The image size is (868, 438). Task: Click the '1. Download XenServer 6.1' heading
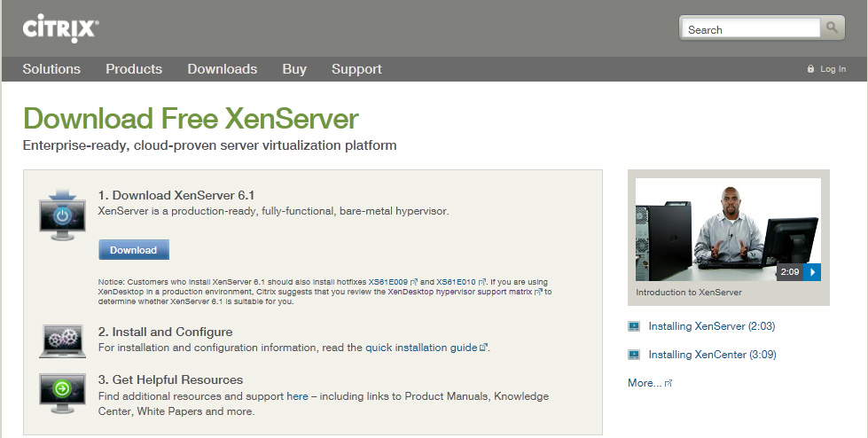point(176,195)
